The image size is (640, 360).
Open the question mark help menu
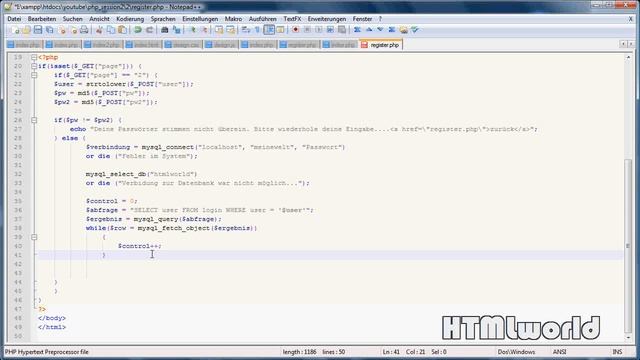click(380, 19)
